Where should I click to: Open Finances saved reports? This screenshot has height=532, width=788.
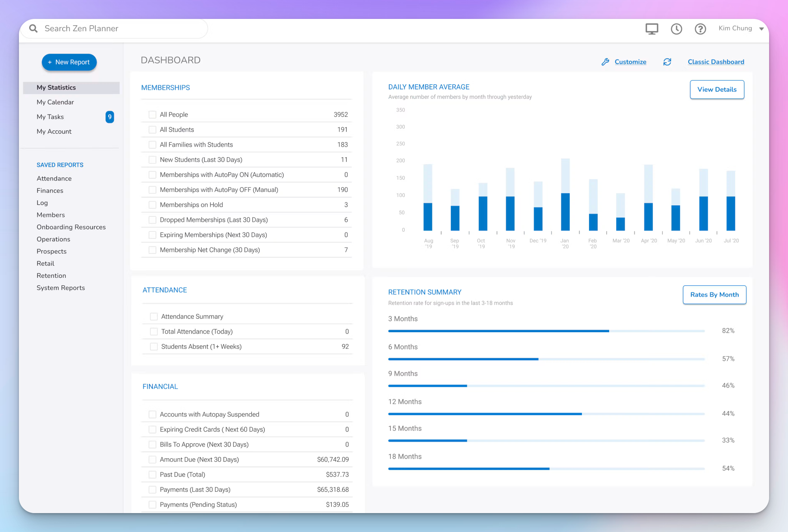(50, 190)
